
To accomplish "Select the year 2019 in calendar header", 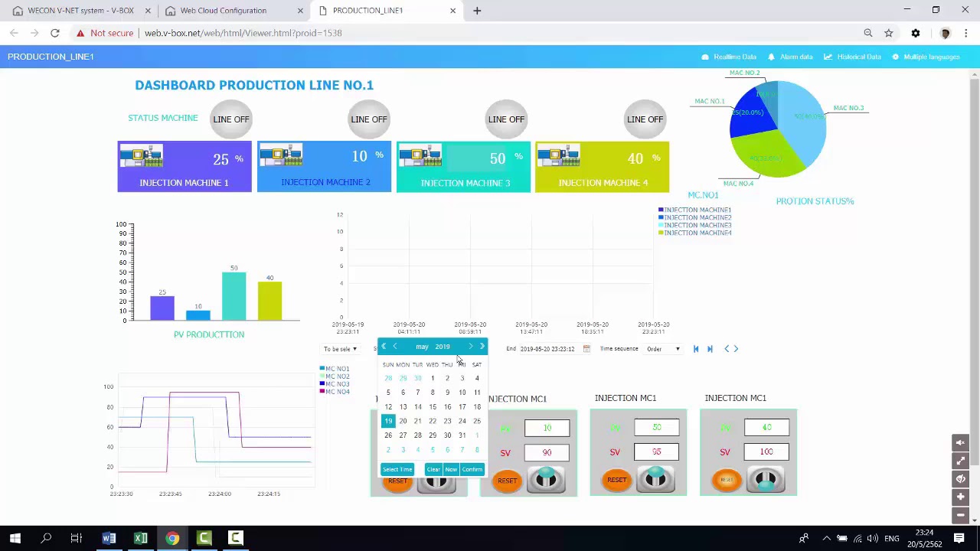I will [443, 347].
